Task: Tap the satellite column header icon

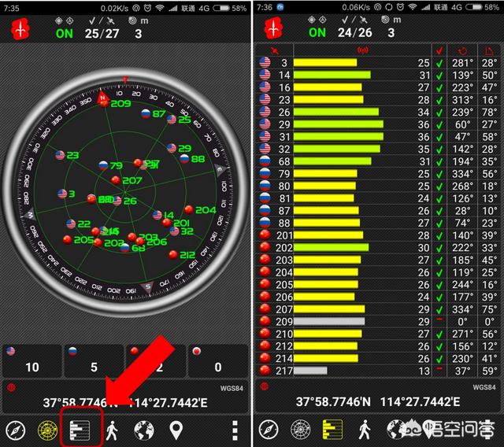Action: (275, 50)
